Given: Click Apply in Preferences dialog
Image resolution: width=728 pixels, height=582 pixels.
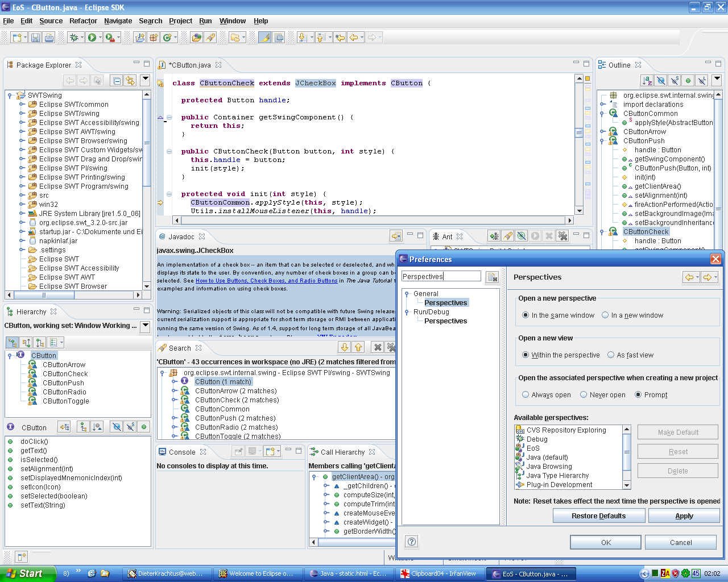Looking at the screenshot, I should 684,516.
